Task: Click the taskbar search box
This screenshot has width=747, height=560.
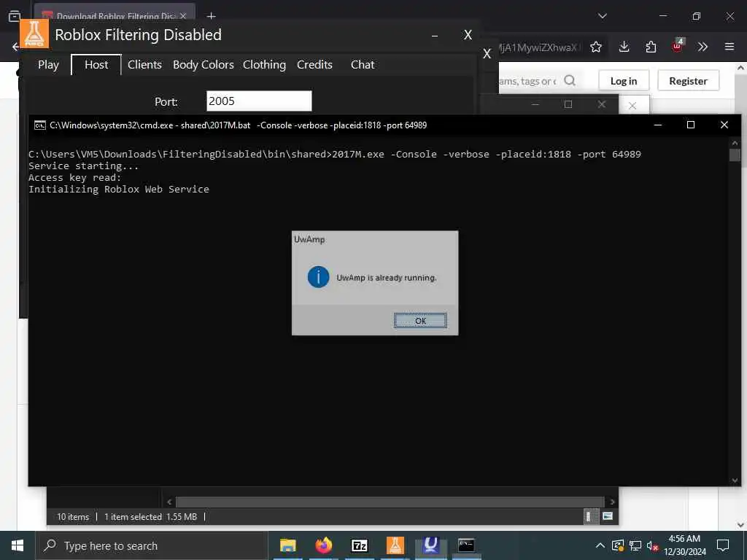Action: tap(152, 545)
